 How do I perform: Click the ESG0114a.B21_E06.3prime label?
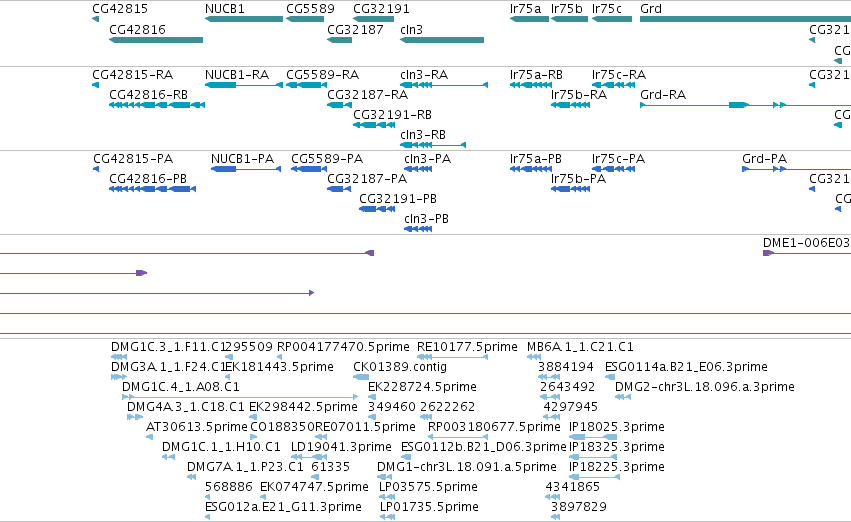(x=687, y=367)
